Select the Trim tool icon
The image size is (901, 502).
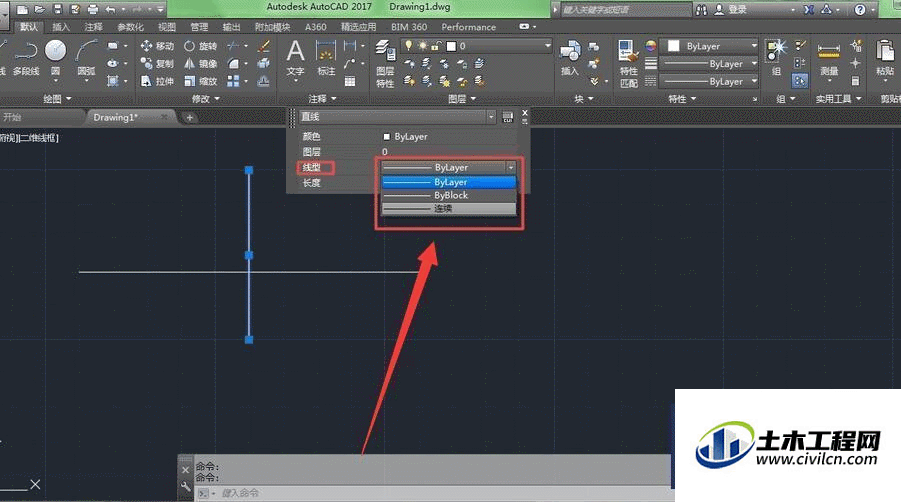click(x=233, y=46)
